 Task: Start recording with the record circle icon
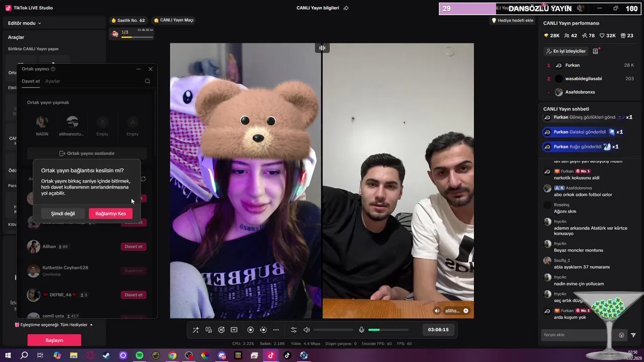click(251, 330)
